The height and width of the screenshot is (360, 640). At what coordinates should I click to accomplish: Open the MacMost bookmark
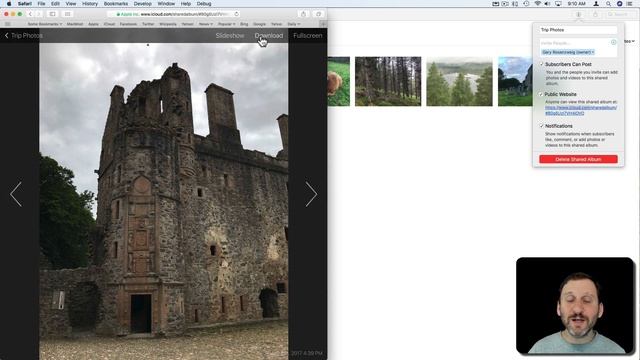(75, 24)
